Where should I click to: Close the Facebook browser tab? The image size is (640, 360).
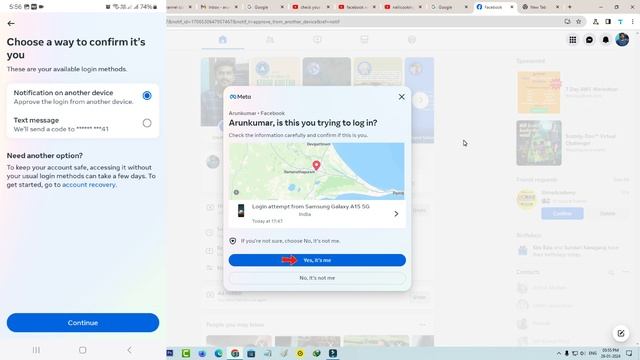pyautogui.click(x=512, y=7)
